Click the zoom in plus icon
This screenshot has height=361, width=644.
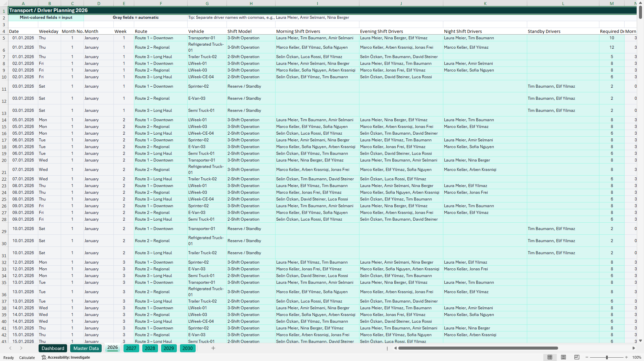pyautogui.click(x=626, y=357)
